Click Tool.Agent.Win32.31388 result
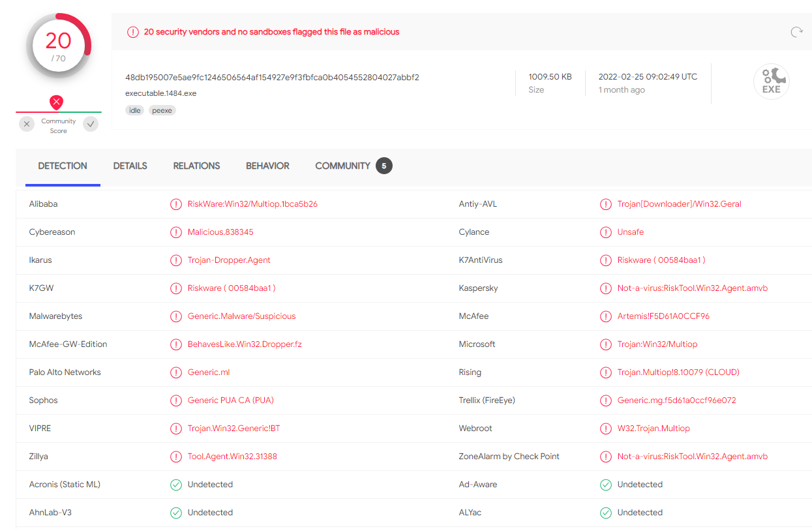 pos(232,457)
